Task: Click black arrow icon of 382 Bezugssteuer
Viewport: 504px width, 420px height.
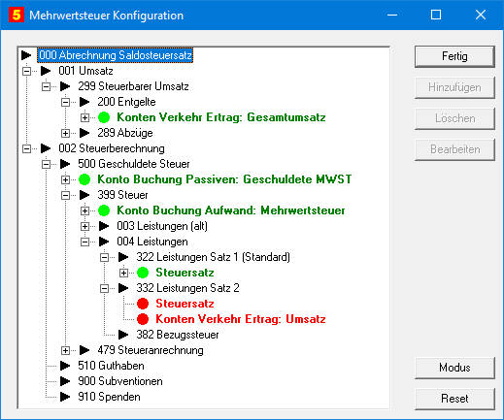Action: pyautogui.click(x=123, y=335)
